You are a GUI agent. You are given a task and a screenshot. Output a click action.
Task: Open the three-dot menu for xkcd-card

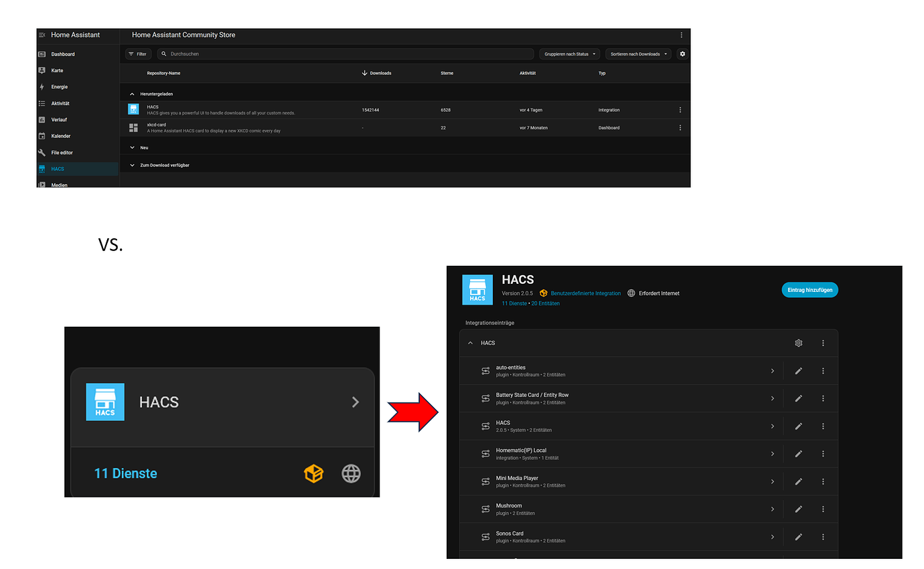pyautogui.click(x=680, y=127)
